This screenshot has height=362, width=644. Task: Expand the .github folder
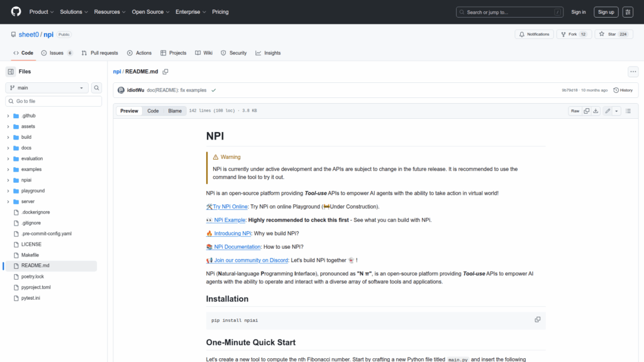point(8,116)
